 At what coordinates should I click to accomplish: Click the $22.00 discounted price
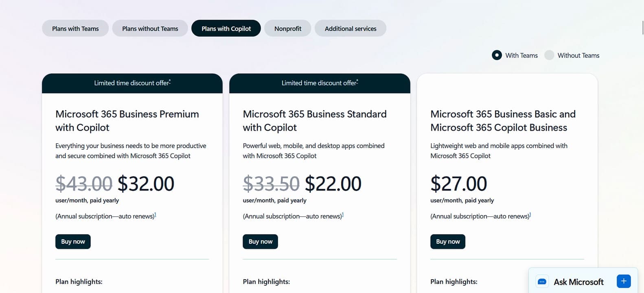click(333, 184)
